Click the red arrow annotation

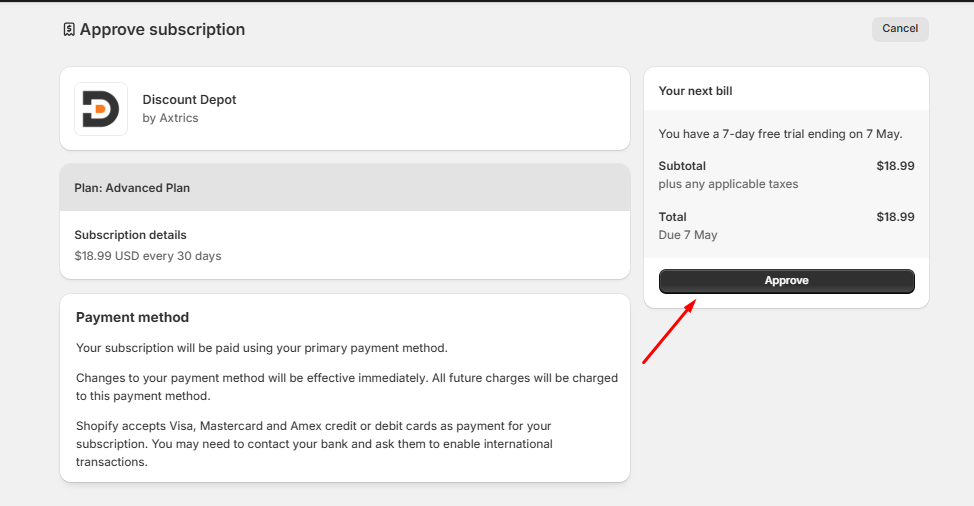click(669, 331)
